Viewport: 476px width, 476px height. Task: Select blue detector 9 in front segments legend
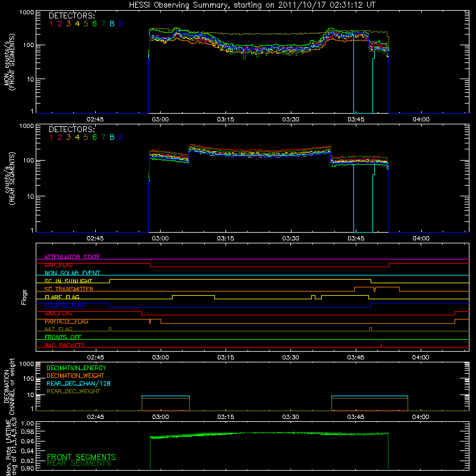[x=121, y=24]
